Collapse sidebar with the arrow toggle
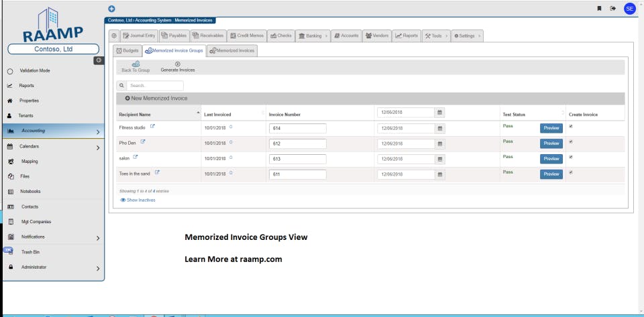Viewport: 644px width, 317px height. pyautogui.click(x=99, y=60)
